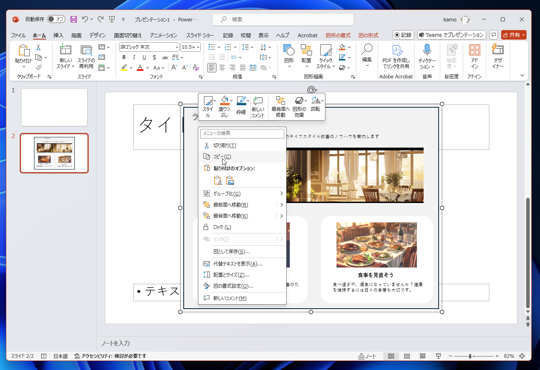Open the デザイン ribbon tab
Screen dimensions: 540x370
point(97,35)
